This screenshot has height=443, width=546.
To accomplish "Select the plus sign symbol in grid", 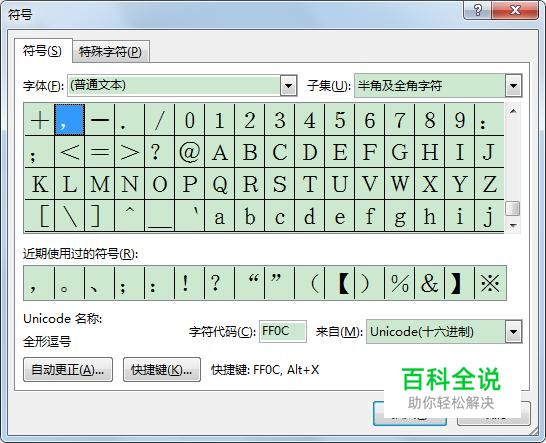I will pyautogui.click(x=39, y=120).
